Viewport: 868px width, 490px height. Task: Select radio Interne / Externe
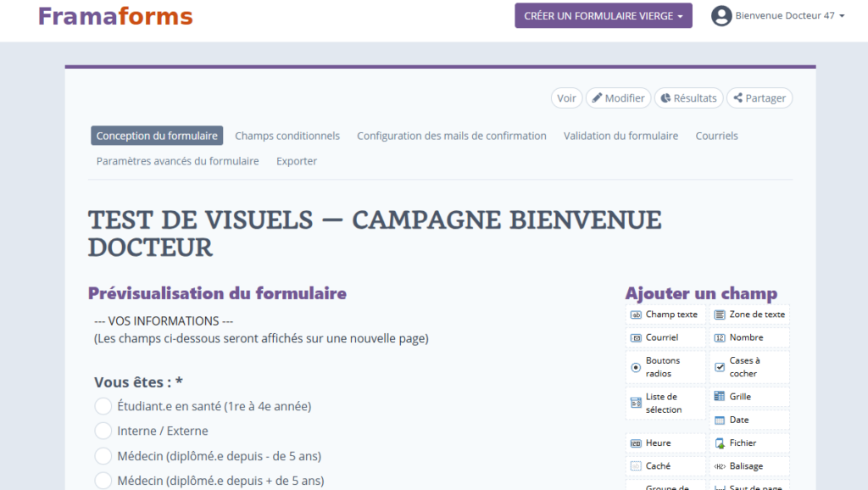pyautogui.click(x=103, y=431)
